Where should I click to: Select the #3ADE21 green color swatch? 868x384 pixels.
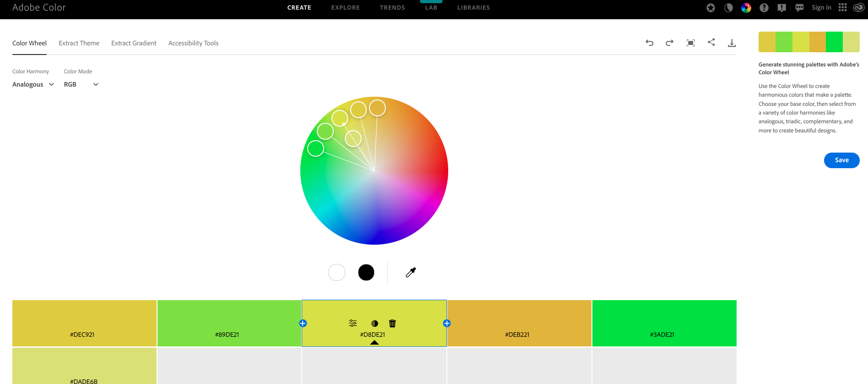pos(664,323)
